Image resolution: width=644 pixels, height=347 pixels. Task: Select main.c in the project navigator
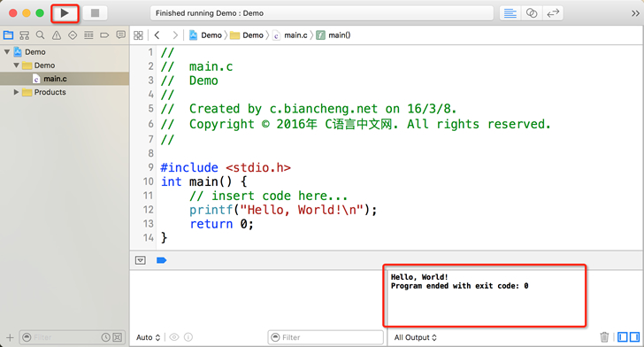[65, 79]
